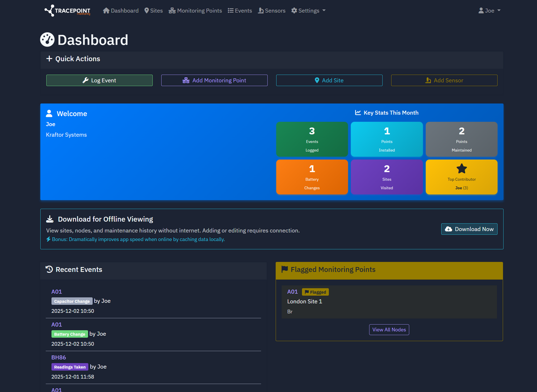Click the Sensors icon in the navbar
The image size is (537, 392).
(x=260, y=10)
